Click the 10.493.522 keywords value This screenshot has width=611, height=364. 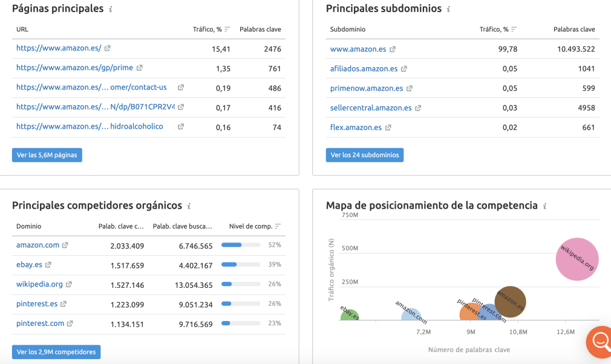pyautogui.click(x=576, y=50)
